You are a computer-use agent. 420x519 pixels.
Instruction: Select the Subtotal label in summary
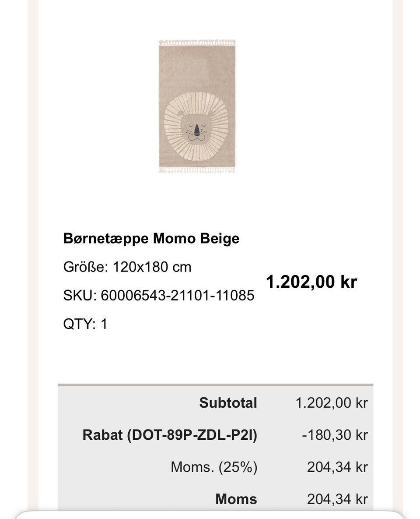pos(228,403)
